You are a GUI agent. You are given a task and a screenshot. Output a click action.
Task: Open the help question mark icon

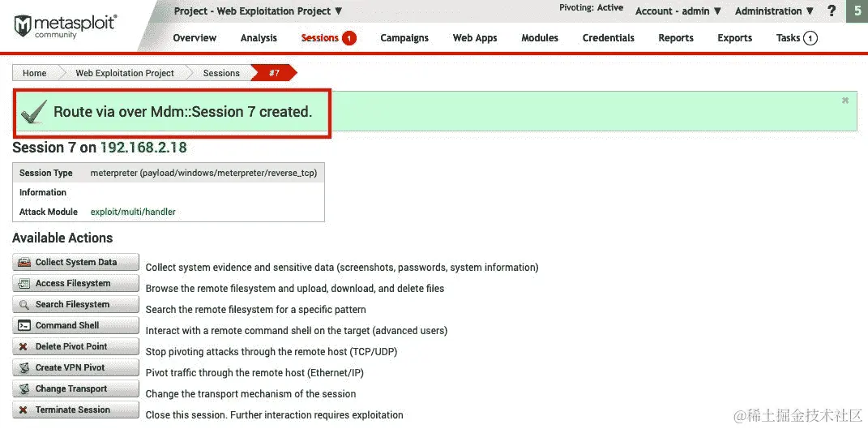(x=832, y=11)
